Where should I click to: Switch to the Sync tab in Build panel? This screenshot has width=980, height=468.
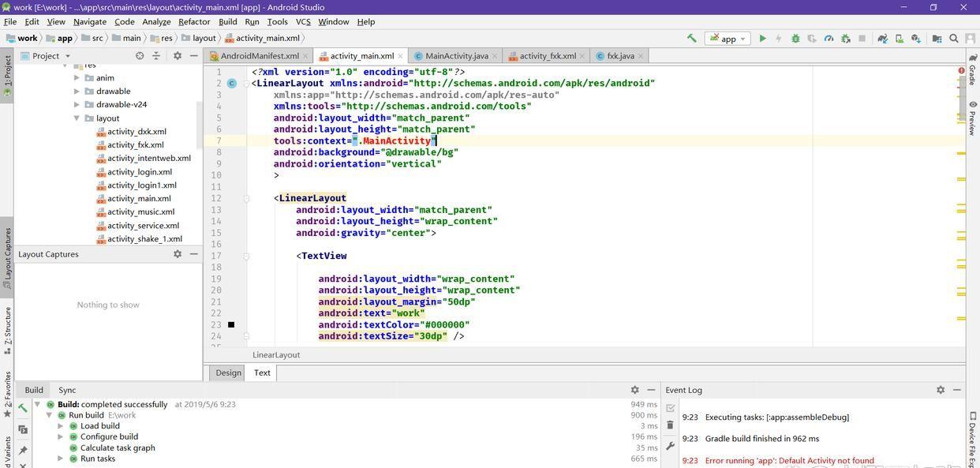[67, 390]
